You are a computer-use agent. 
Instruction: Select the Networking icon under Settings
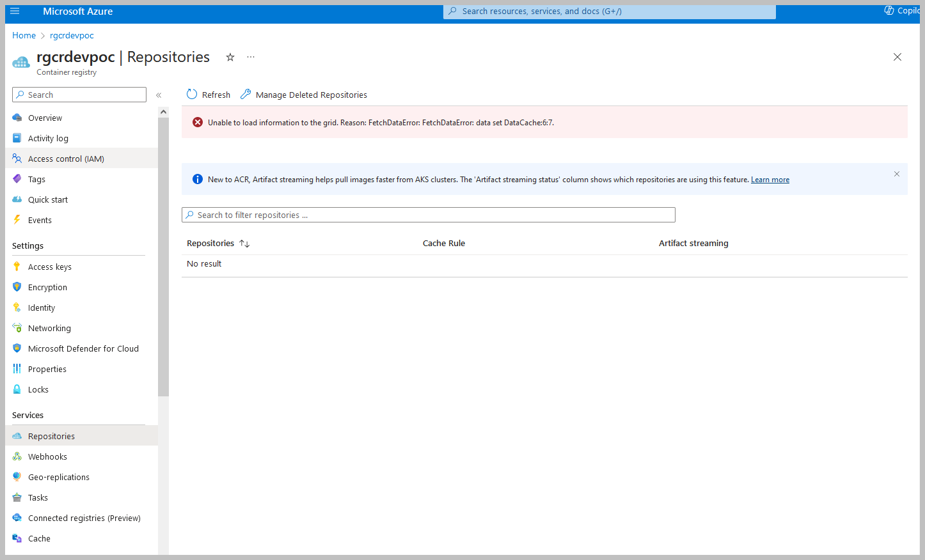click(x=17, y=328)
